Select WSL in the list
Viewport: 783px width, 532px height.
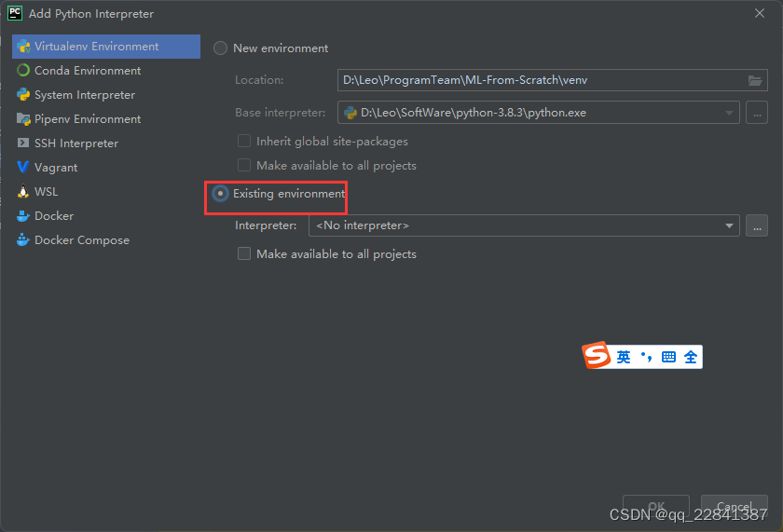[106, 192]
